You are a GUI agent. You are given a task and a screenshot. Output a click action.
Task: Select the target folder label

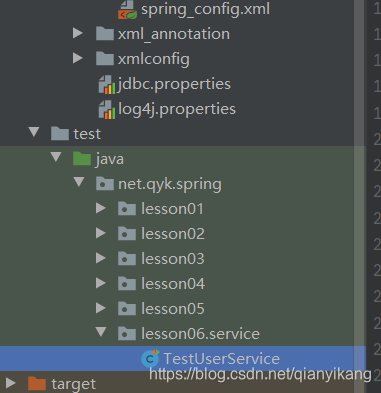point(73,384)
